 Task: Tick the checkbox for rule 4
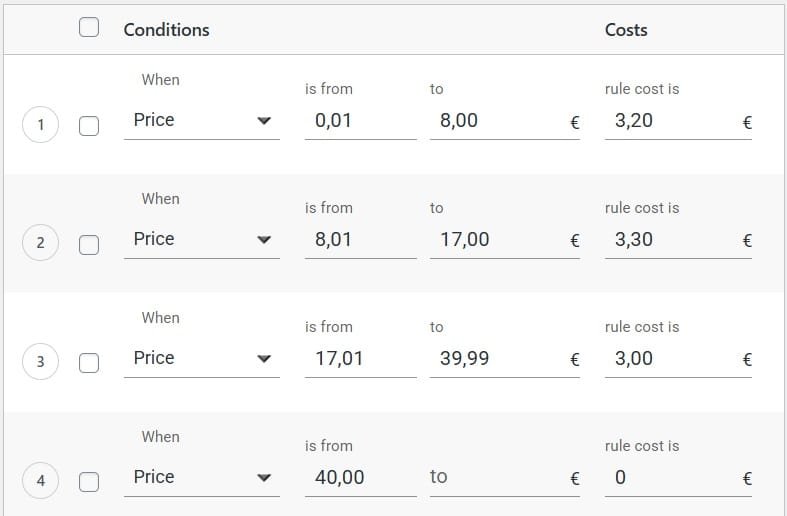(89, 481)
